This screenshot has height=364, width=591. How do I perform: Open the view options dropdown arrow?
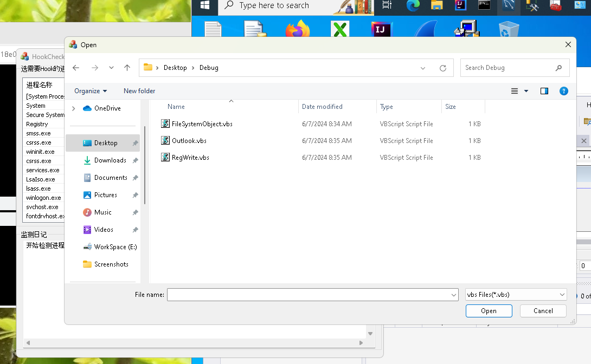tap(526, 91)
